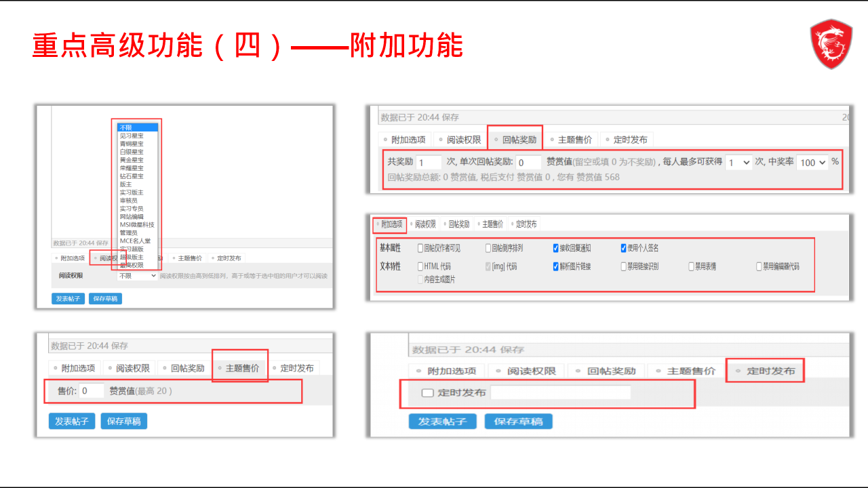Open the 阅读权限 dropdown showing 不限 below the list
This screenshot has width=868, height=488.
138,276
